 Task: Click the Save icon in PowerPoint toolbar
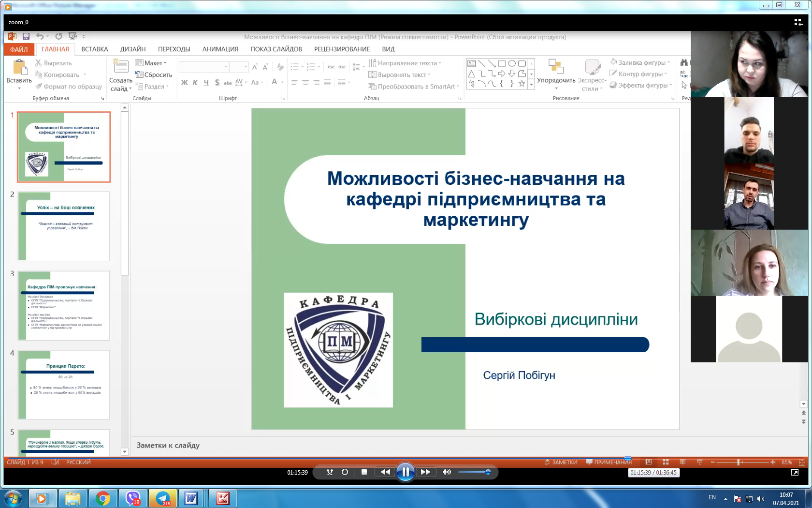pos(26,36)
